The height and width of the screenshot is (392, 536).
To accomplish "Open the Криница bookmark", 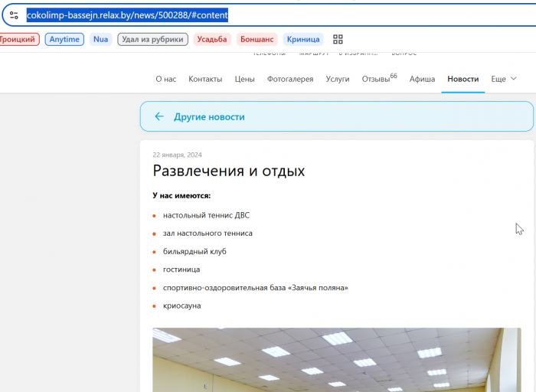I will (x=303, y=39).
